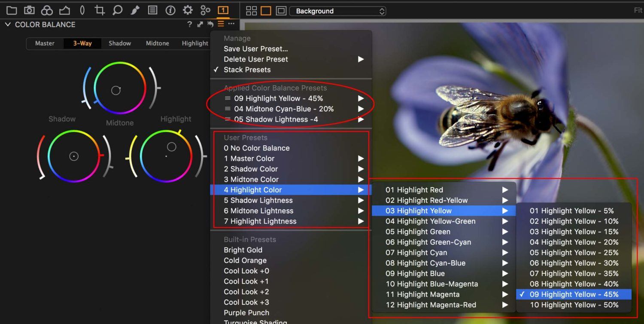This screenshot has height=324, width=644.
Task: Switch to the Master tab
Action: click(45, 43)
